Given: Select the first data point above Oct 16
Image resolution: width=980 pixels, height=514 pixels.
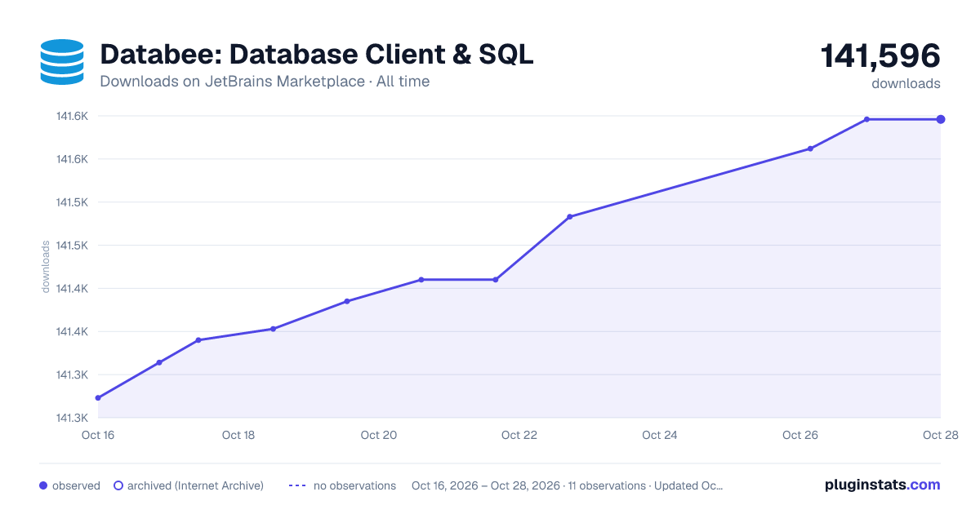Looking at the screenshot, I should tap(98, 398).
